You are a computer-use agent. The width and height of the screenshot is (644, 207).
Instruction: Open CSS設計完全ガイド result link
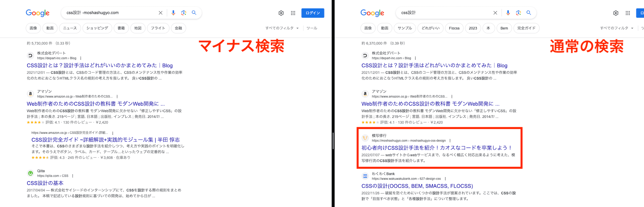tap(106, 140)
